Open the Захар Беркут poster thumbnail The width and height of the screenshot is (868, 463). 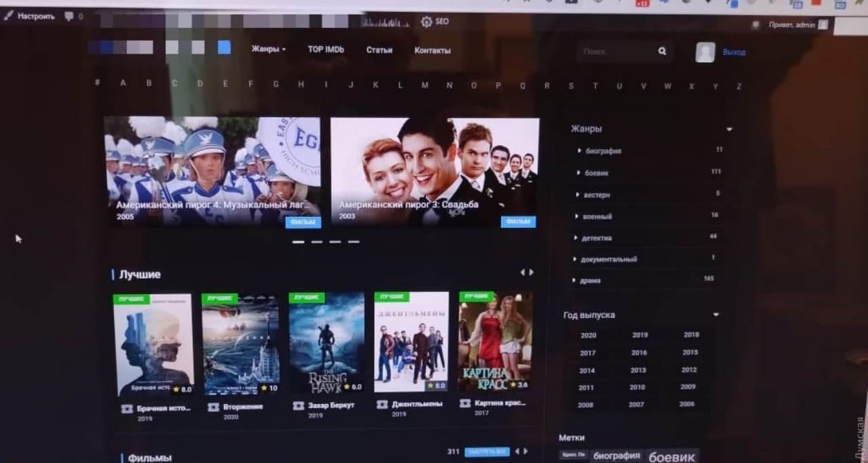tap(326, 343)
